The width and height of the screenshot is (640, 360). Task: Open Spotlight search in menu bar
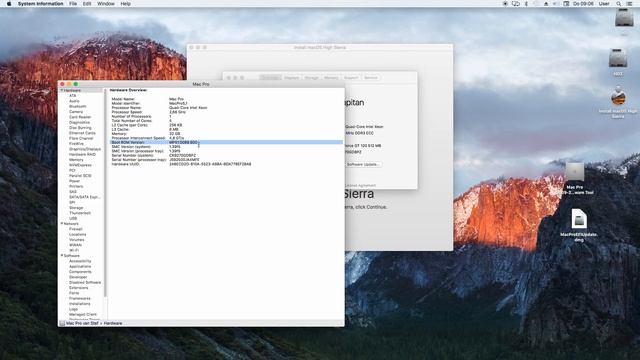click(x=618, y=4)
